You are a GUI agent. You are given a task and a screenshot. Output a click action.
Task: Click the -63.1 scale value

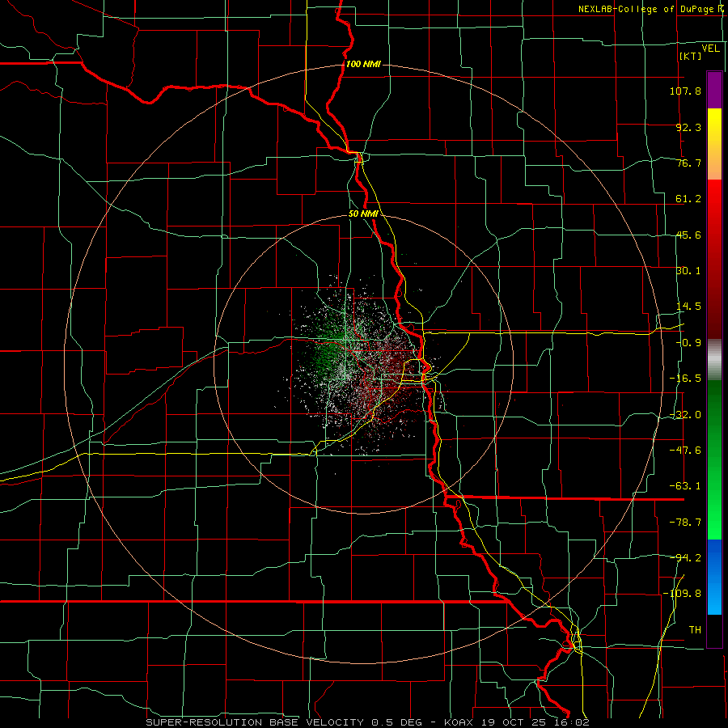(x=685, y=486)
